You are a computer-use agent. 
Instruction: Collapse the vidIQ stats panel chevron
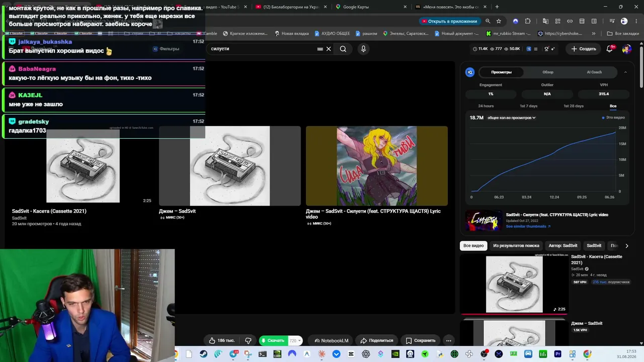(x=625, y=72)
